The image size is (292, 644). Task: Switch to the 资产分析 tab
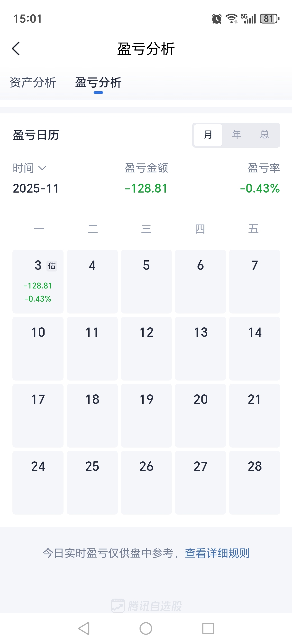point(33,83)
